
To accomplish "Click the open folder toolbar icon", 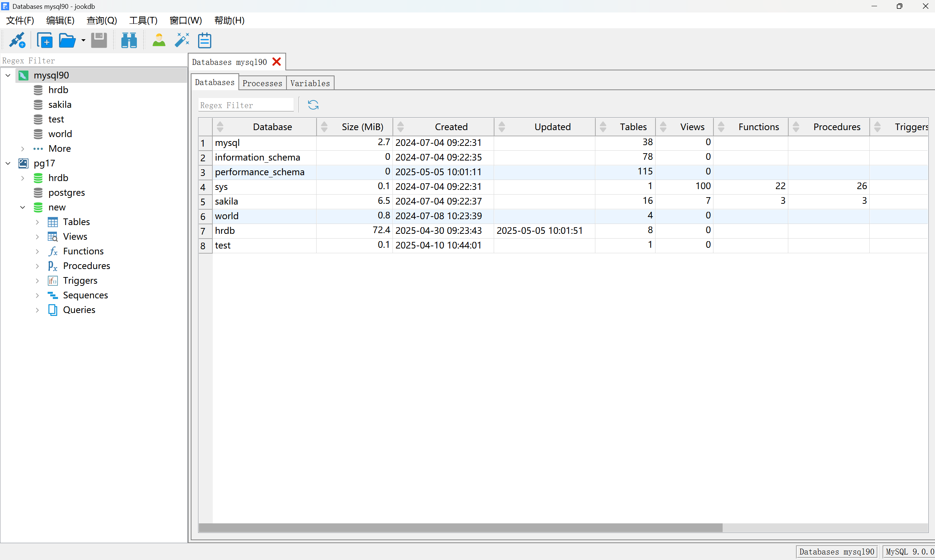I will pos(67,40).
